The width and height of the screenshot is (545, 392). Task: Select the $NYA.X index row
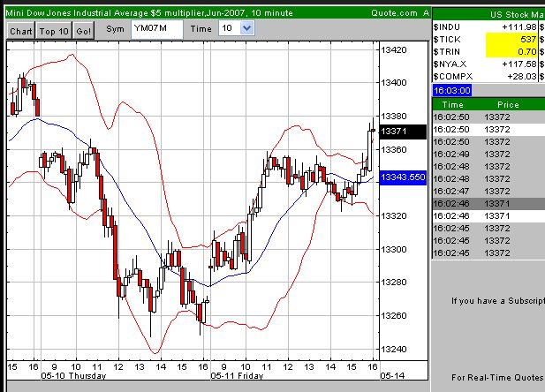click(487, 64)
